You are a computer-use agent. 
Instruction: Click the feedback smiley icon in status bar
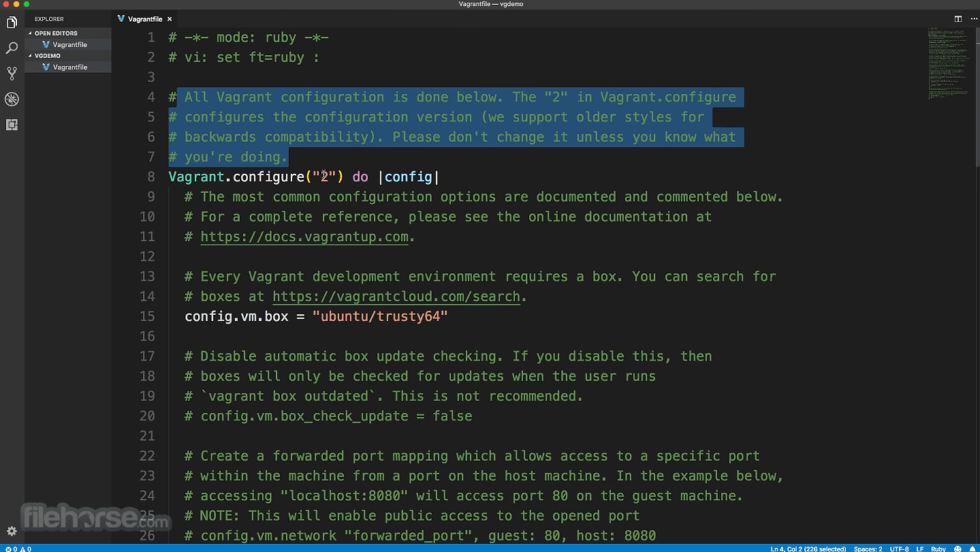959,548
